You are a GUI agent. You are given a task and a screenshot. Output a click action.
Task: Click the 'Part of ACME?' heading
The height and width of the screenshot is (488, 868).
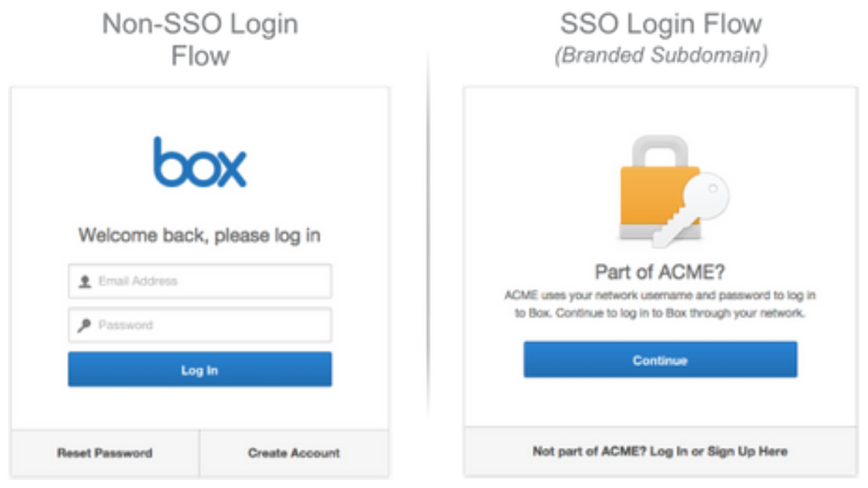coord(660,272)
